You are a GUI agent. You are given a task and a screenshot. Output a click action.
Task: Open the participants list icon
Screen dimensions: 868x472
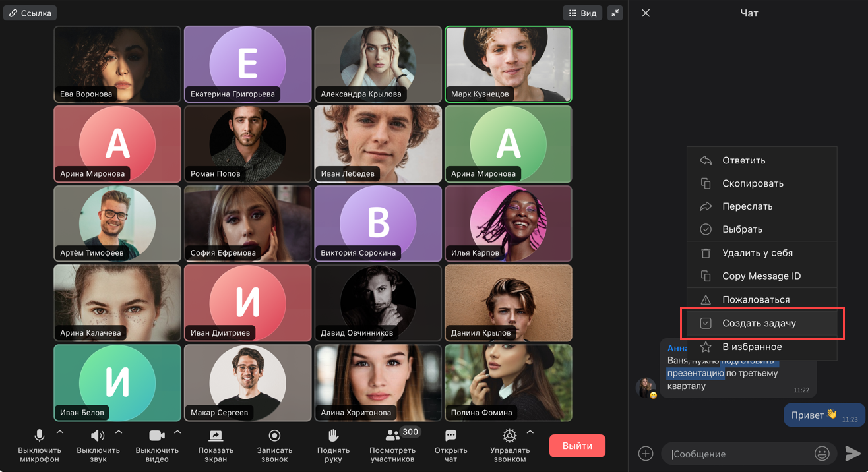click(393, 436)
